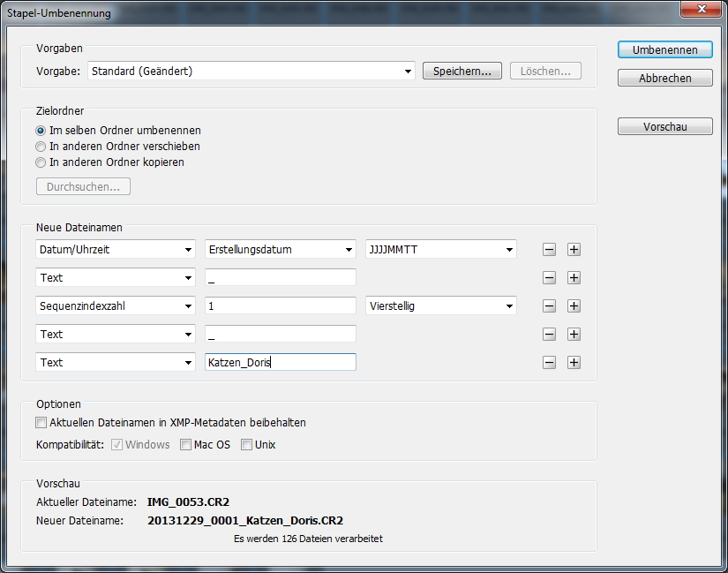Select 'Im selben Ordner umbenennen' option

click(41, 131)
